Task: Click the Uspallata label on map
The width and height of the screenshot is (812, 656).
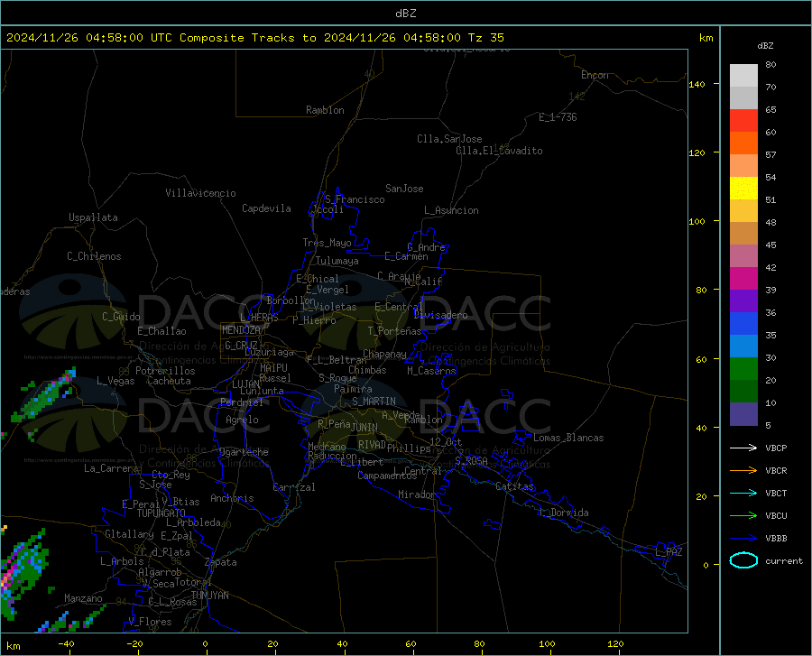Action: point(93,217)
